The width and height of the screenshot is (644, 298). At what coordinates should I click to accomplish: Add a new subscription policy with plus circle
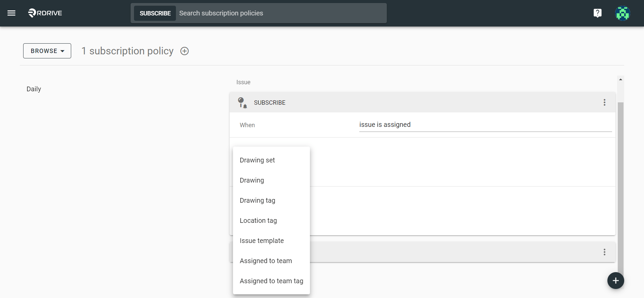tap(184, 51)
